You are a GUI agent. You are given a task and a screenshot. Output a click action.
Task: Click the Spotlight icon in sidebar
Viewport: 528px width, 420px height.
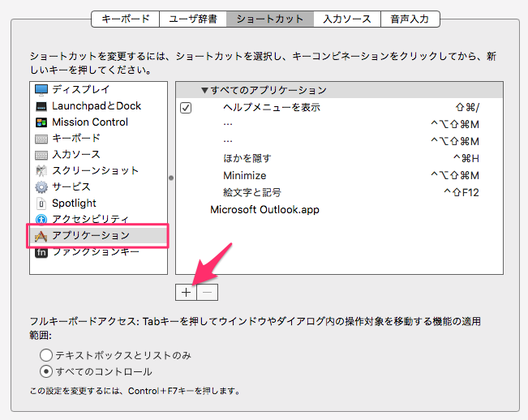[x=41, y=204]
